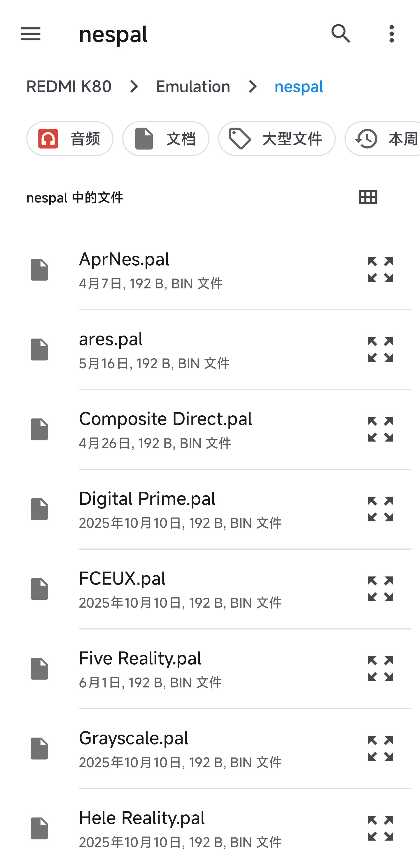
Task: Select the 大型文件 large files chip
Action: tap(276, 138)
